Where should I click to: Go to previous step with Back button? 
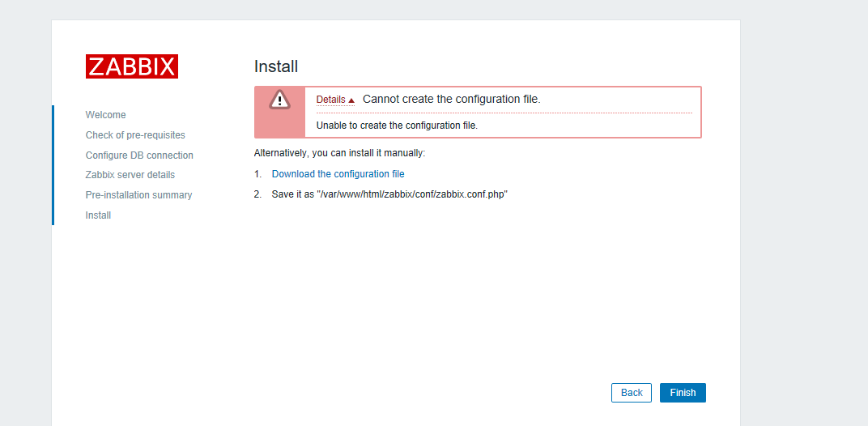click(x=632, y=393)
